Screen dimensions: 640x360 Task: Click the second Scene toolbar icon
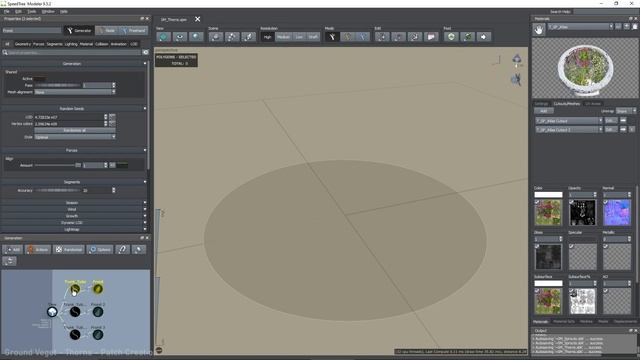232,37
